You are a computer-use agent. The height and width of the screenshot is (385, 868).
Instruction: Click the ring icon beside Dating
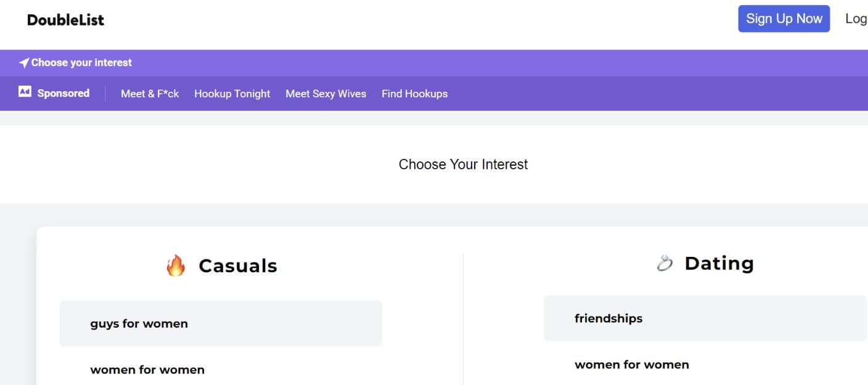click(x=664, y=263)
